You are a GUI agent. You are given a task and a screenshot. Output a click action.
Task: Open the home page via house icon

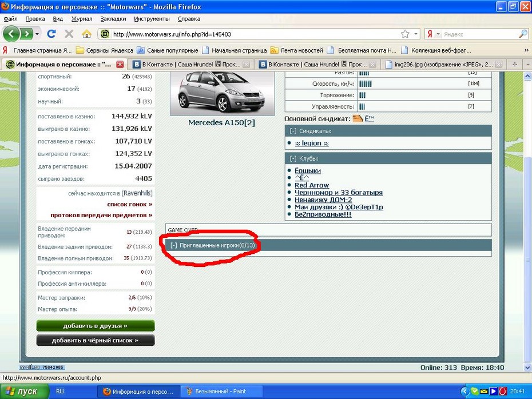[86, 34]
